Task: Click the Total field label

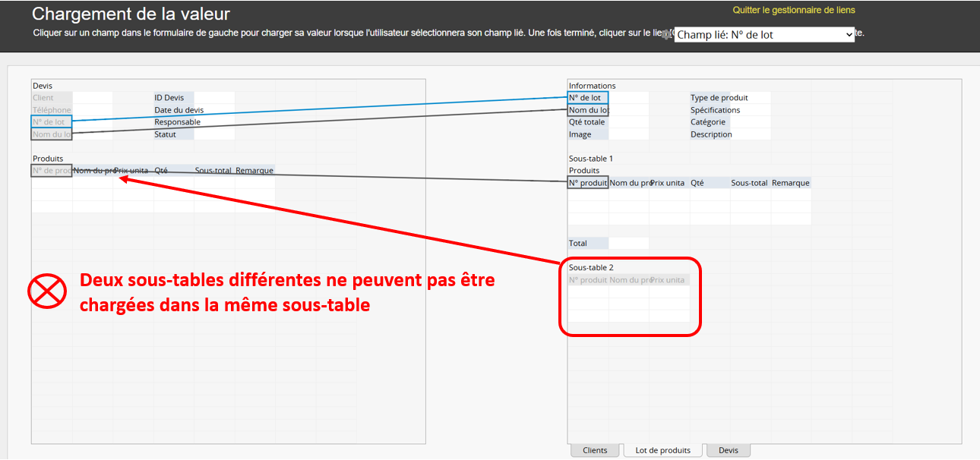Action: tap(588, 244)
